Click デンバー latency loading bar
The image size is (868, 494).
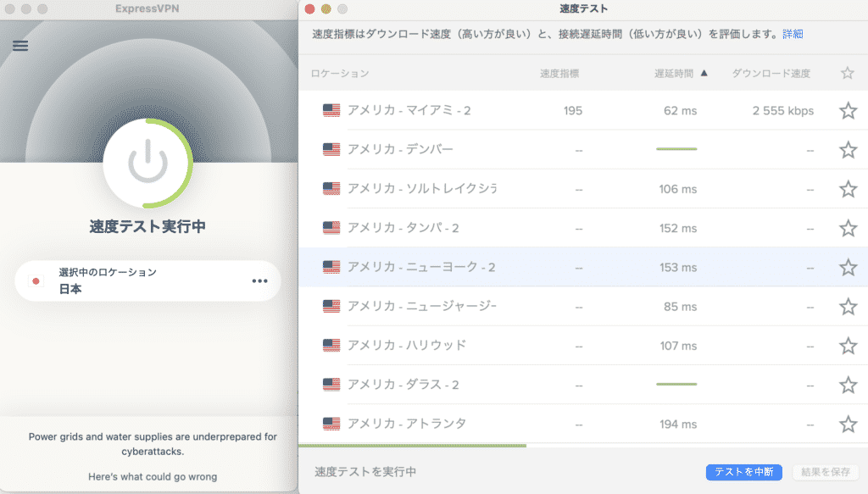pyautogui.click(x=676, y=149)
